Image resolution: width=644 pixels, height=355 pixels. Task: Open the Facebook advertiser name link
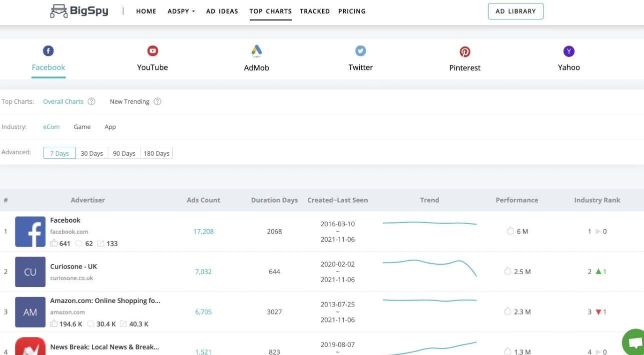click(65, 220)
